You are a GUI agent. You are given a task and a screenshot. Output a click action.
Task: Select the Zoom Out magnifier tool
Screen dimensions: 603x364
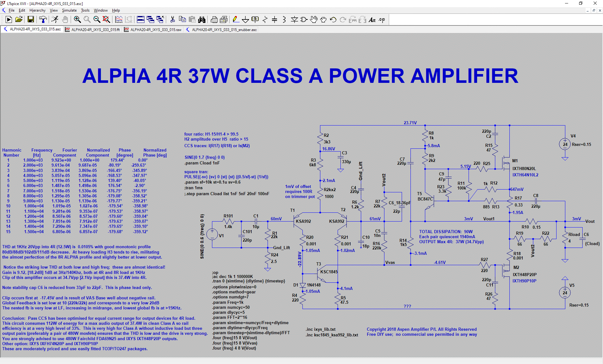click(x=97, y=20)
